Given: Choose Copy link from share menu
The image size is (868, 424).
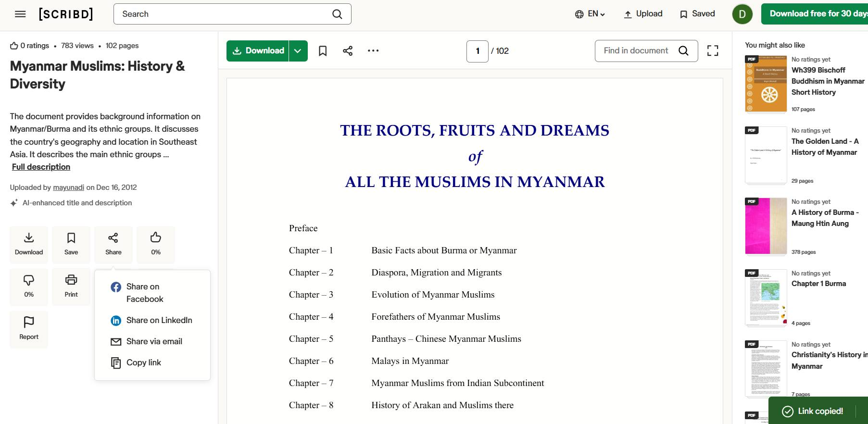Looking at the screenshot, I should tap(143, 362).
